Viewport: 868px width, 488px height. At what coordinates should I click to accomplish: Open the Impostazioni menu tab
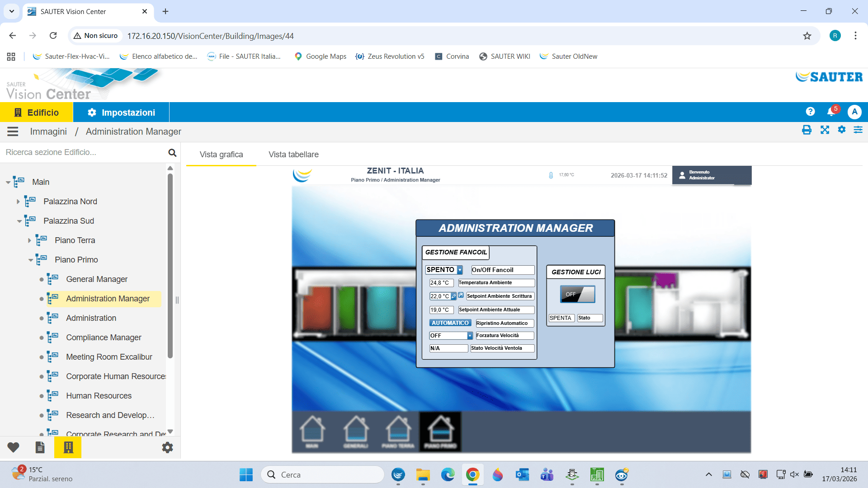121,113
